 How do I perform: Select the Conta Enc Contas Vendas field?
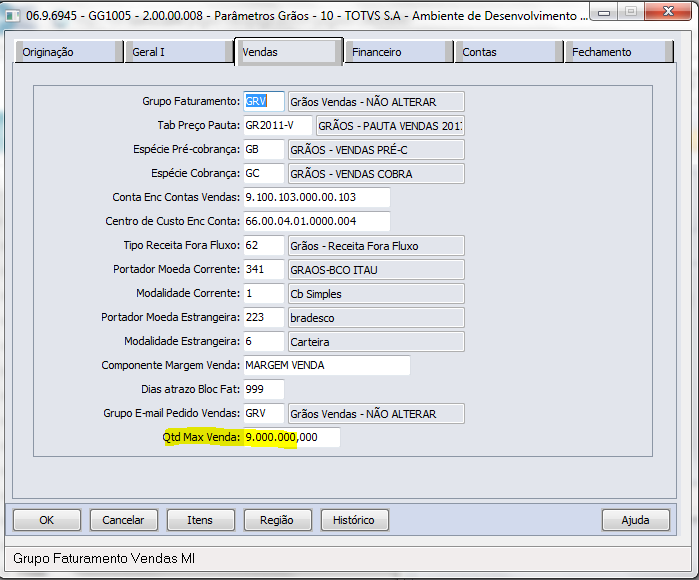(x=316, y=197)
